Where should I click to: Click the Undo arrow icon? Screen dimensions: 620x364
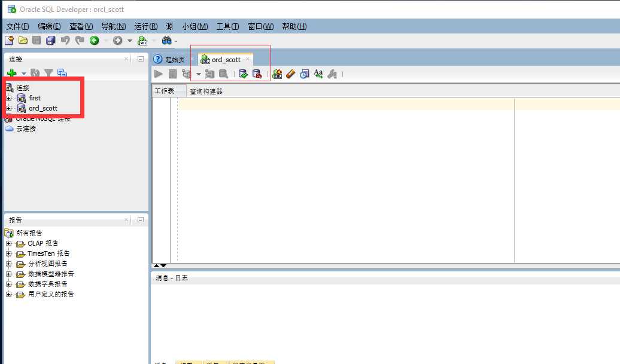coord(65,40)
